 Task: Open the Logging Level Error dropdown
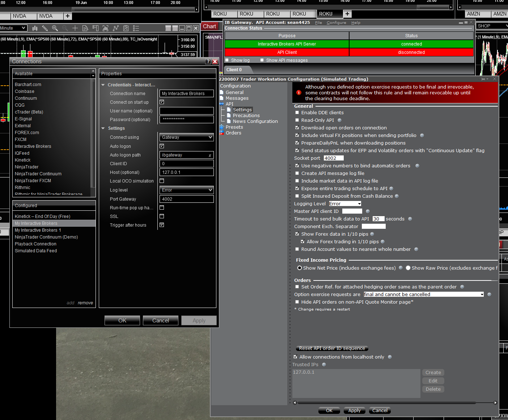point(345,204)
